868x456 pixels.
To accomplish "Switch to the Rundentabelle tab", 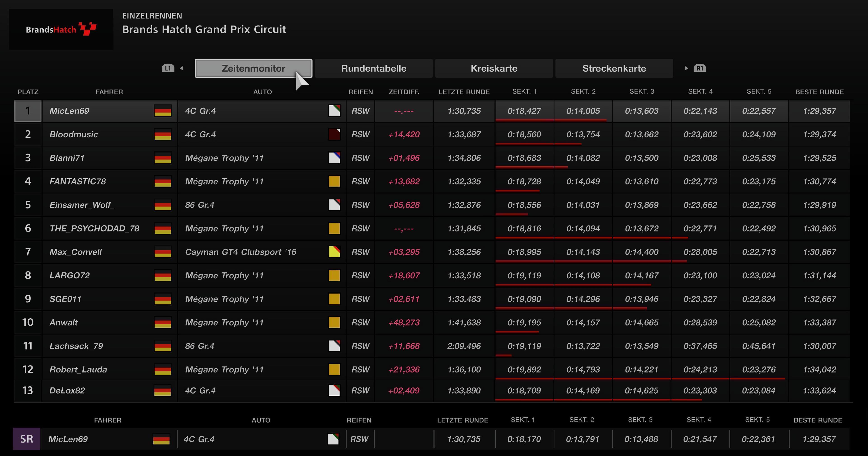I will (373, 69).
